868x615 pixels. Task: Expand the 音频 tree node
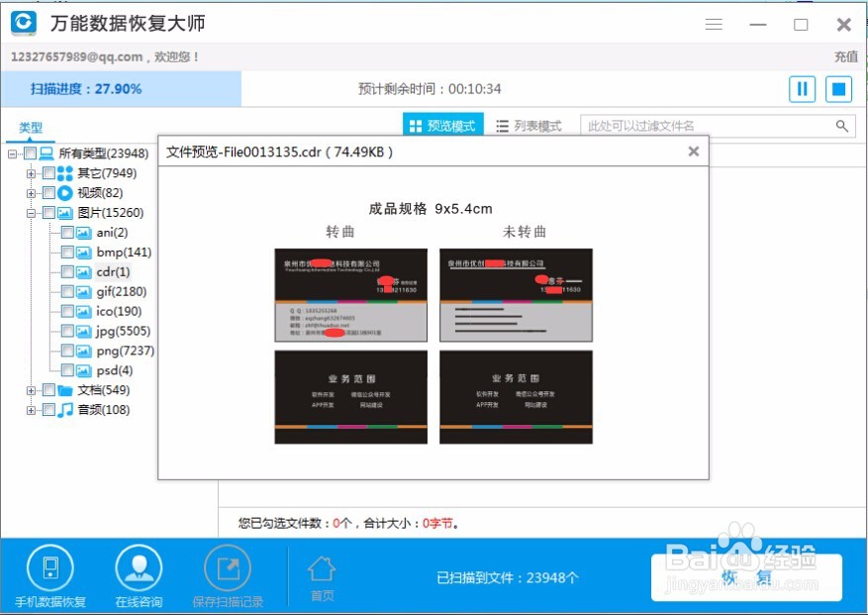(x=31, y=411)
